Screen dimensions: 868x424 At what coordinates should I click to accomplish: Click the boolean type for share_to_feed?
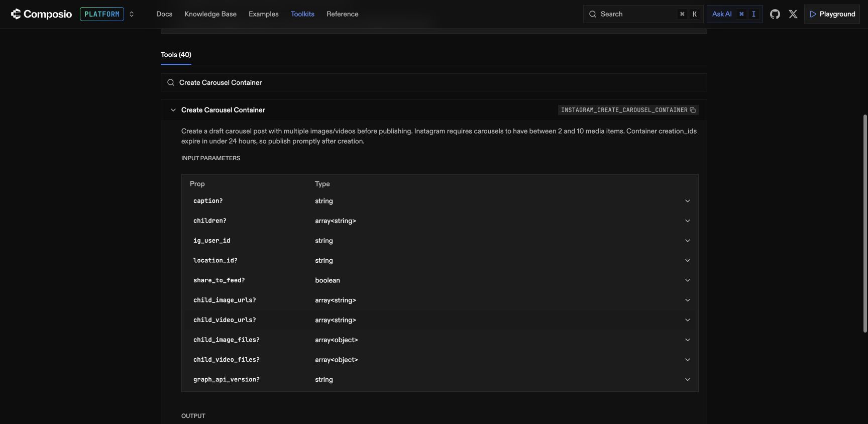click(x=328, y=280)
